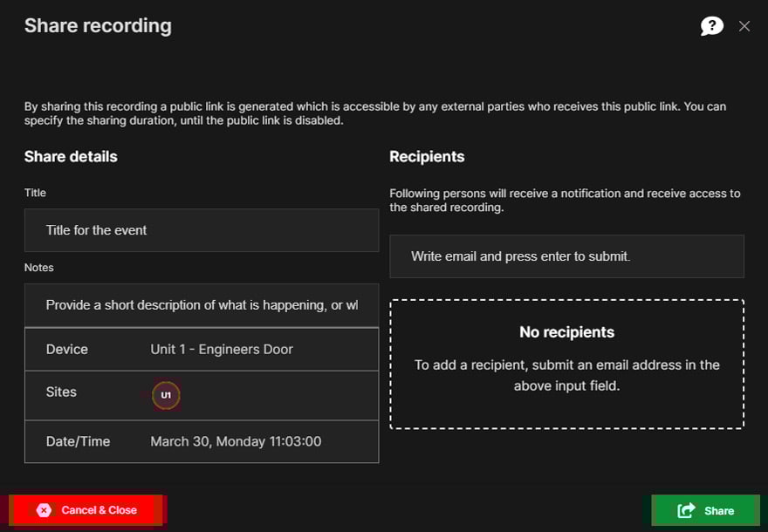Select the Title input for the event

tap(202, 229)
